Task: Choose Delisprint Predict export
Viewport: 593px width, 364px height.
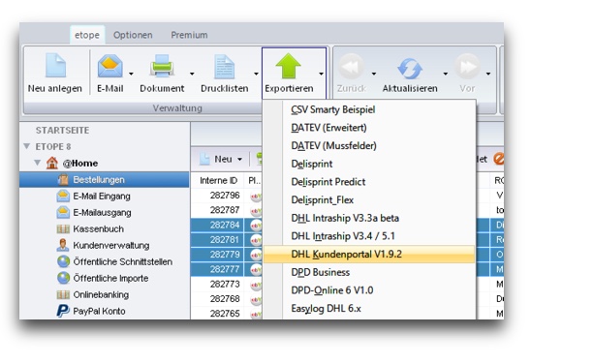Action: click(369, 182)
